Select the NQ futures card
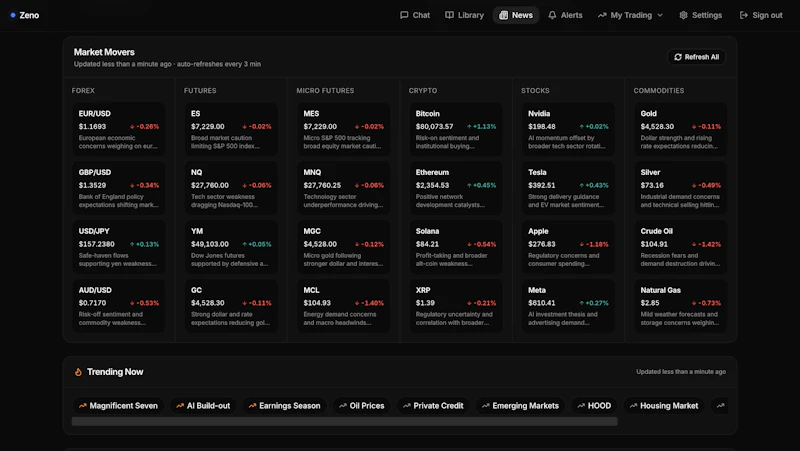 click(231, 188)
